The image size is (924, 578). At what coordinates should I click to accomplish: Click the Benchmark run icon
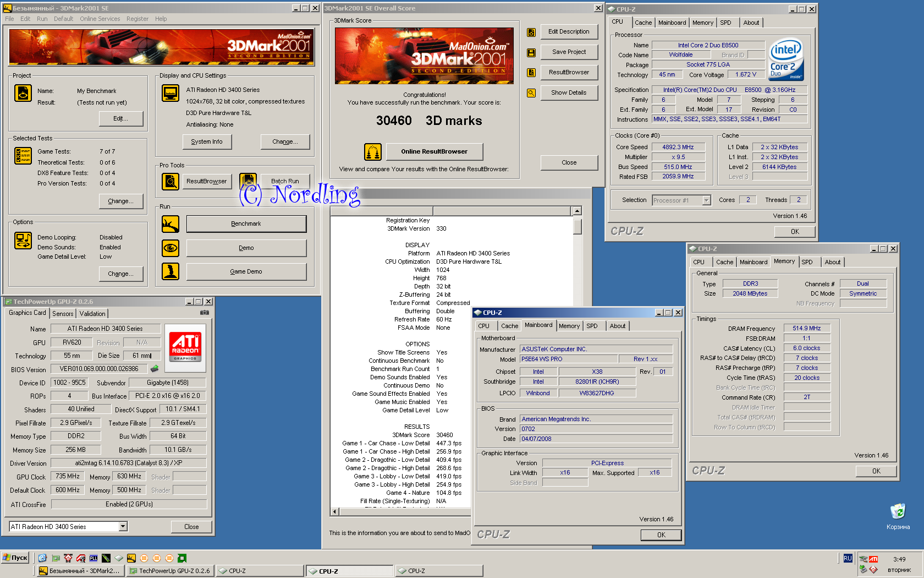point(170,224)
